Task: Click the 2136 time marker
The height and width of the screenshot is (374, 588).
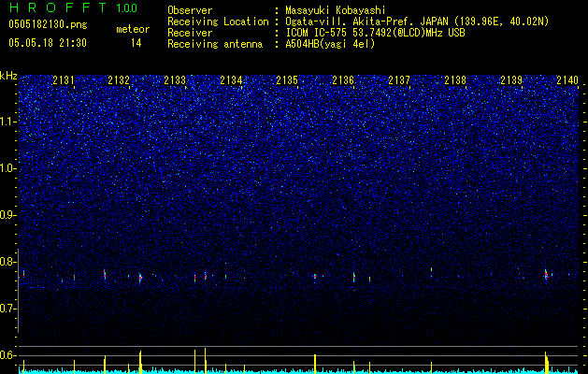Action: [x=343, y=79]
